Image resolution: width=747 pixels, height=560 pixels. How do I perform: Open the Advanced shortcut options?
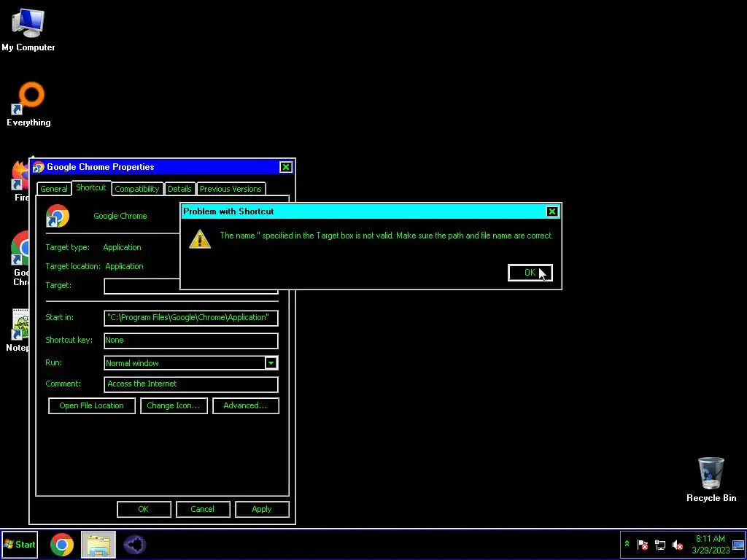[x=245, y=405]
